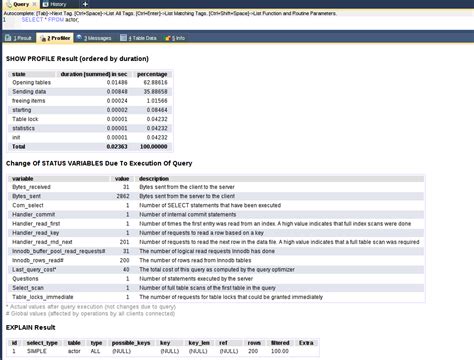Select the Handler_read_rnd_next variable row

pos(216,242)
